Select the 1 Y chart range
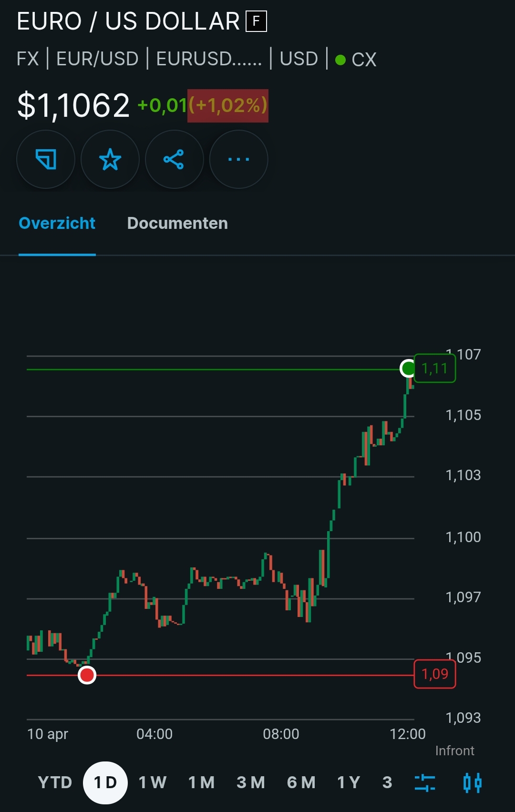This screenshot has width=515, height=812. [348, 782]
